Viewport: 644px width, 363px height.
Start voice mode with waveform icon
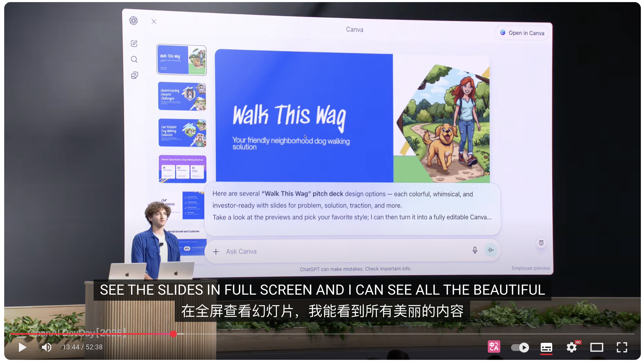[x=490, y=250]
